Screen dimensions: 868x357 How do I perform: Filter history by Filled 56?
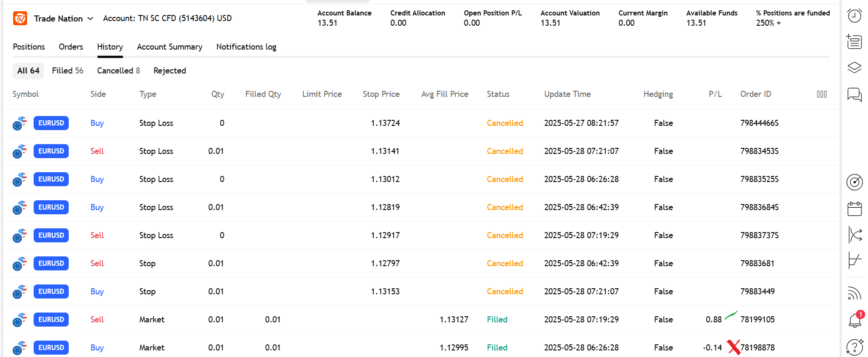(x=67, y=71)
